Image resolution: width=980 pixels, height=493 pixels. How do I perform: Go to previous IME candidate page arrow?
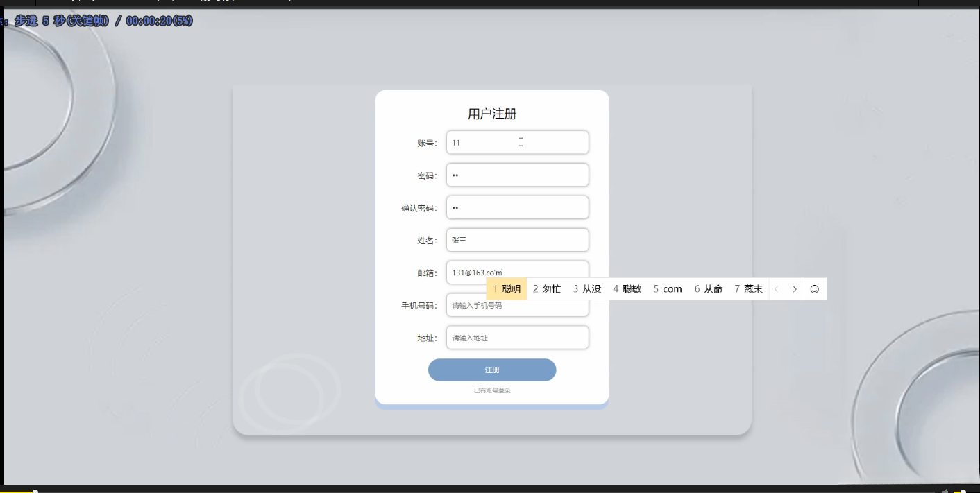click(777, 289)
